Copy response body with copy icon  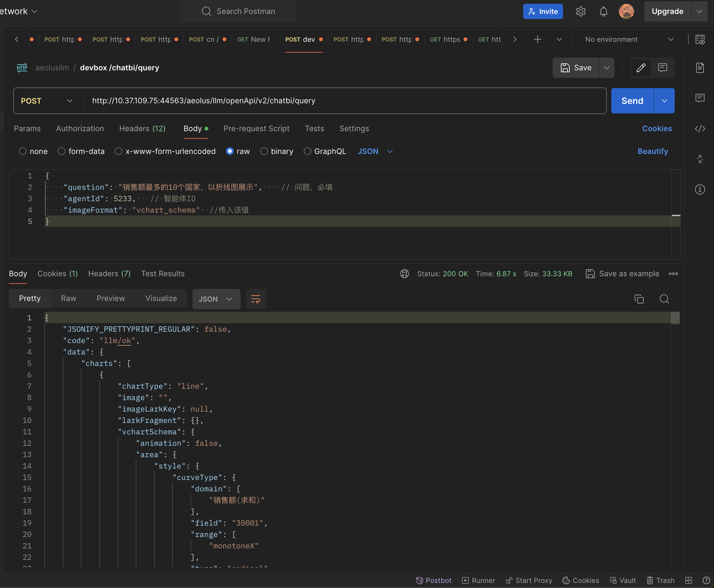pyautogui.click(x=639, y=299)
